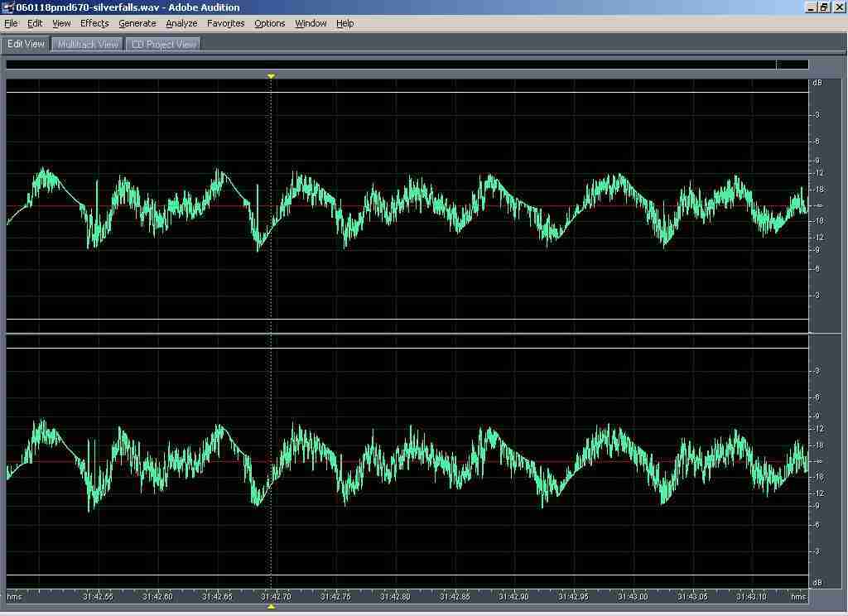Open the Edit menu
The image size is (848, 616).
[35, 23]
